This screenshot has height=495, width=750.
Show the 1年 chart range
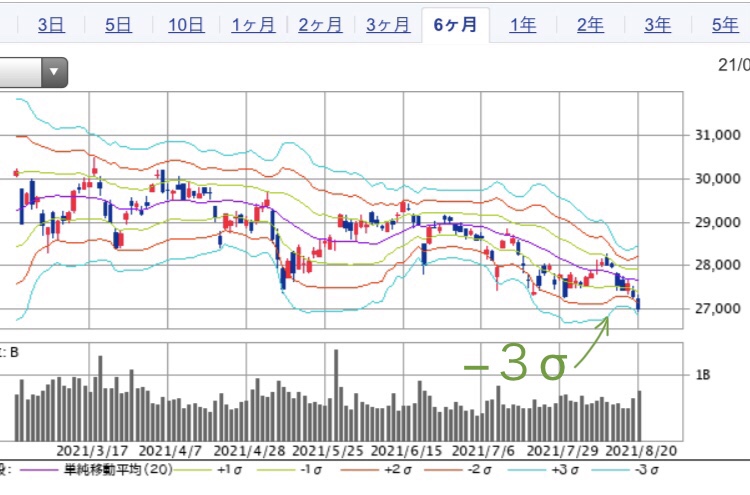[523, 25]
